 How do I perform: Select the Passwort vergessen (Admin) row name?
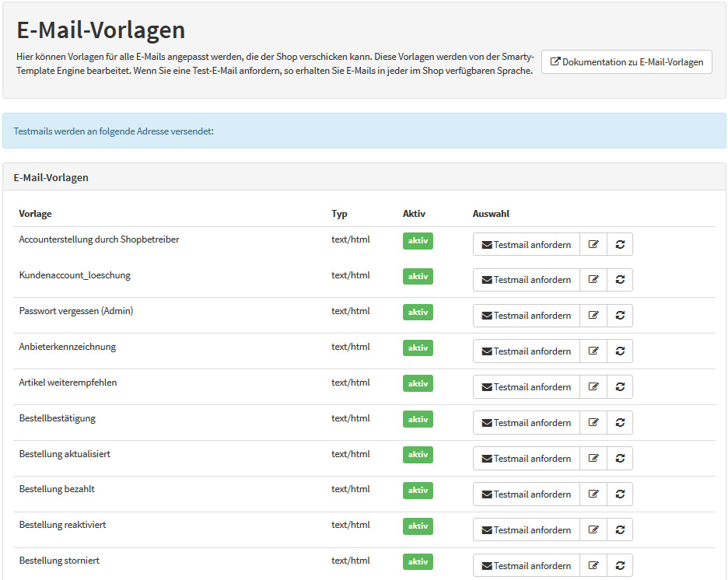click(x=75, y=311)
